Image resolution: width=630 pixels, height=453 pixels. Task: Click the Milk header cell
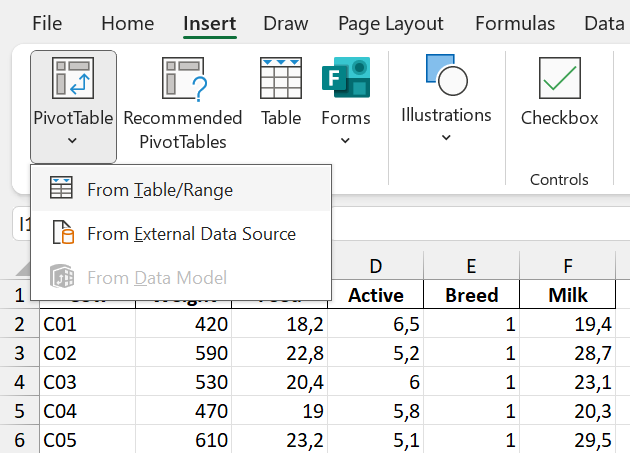point(568,295)
